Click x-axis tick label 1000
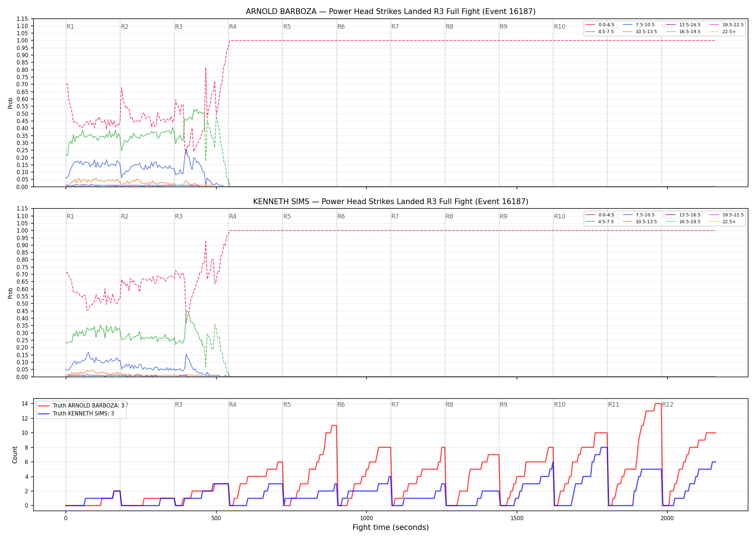Viewport: 756px width, 540px height. (366, 518)
